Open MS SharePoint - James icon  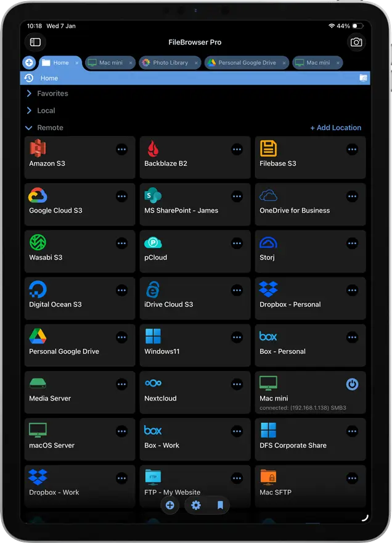(153, 195)
